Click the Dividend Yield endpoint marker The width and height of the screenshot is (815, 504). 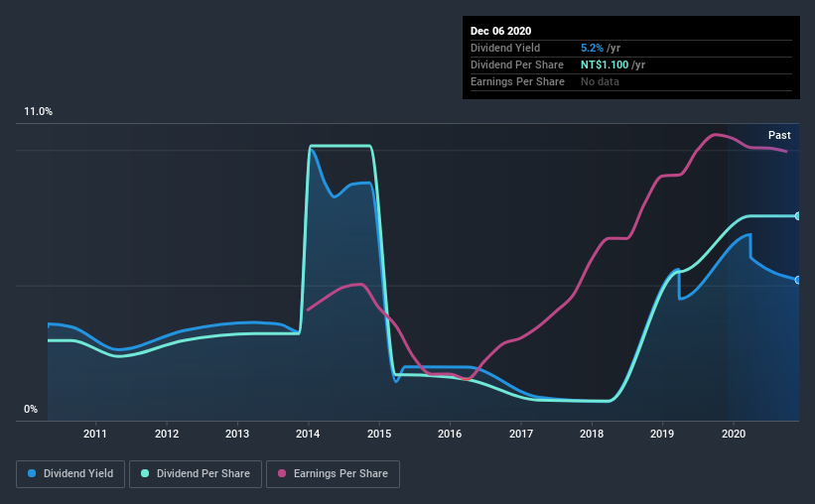coord(797,280)
